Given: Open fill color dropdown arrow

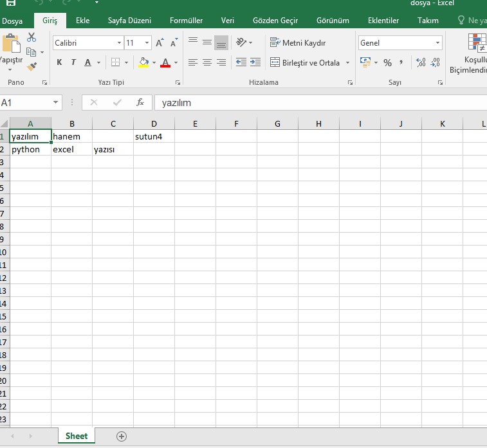Looking at the screenshot, I should (x=154, y=63).
